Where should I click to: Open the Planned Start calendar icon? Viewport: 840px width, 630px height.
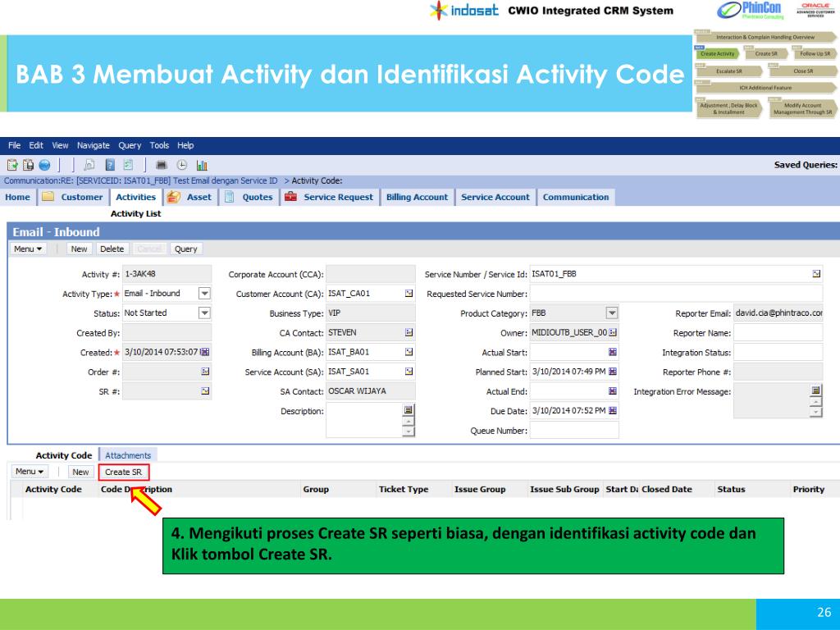(x=613, y=372)
